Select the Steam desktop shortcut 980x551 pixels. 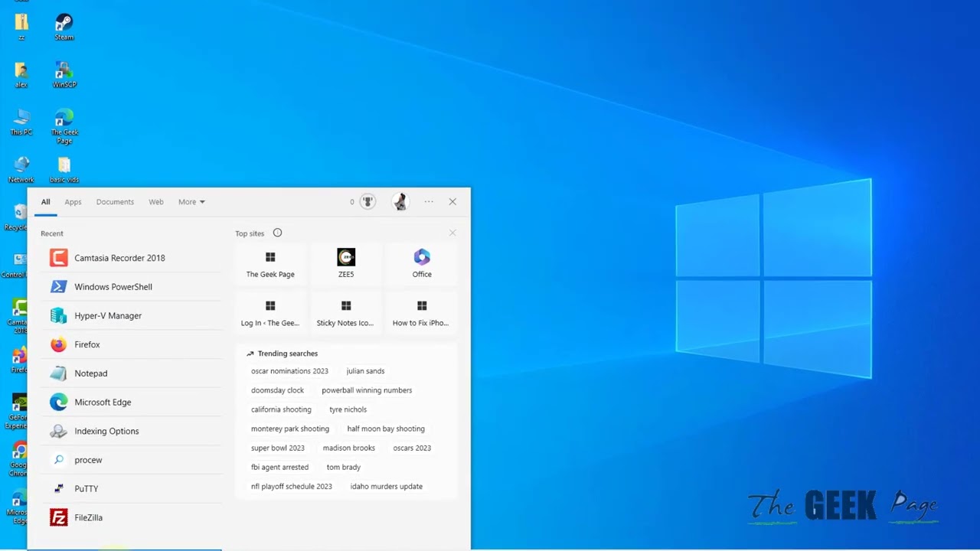[x=64, y=28]
